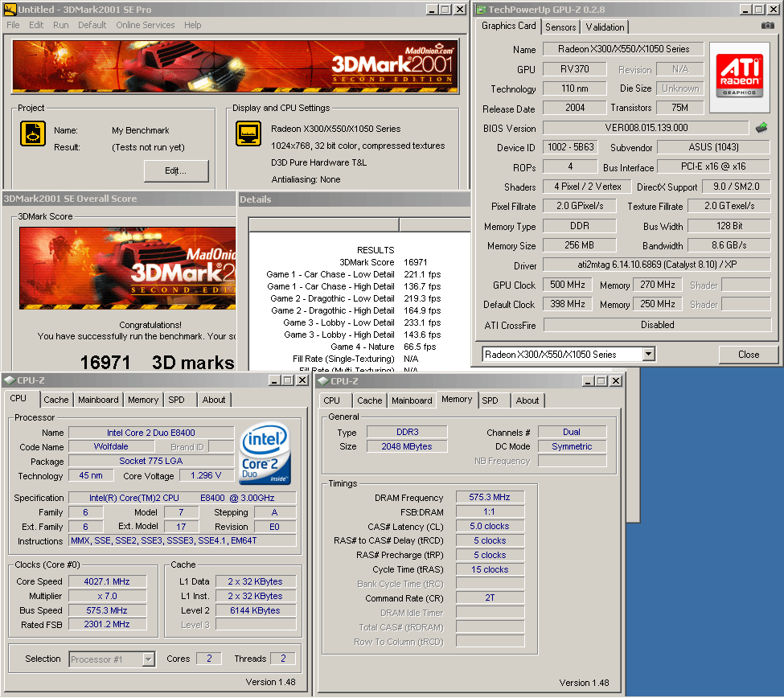Click the ATI CrossFire Disabled field
Viewport: 784px width, 698px height.
click(657, 325)
